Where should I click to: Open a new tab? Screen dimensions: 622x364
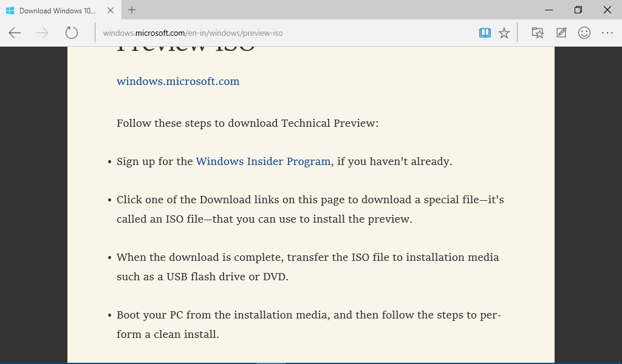132,10
